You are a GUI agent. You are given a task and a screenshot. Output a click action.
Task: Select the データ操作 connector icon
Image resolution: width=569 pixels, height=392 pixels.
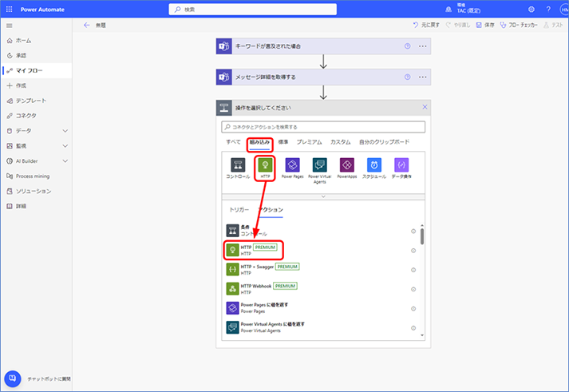pos(401,165)
